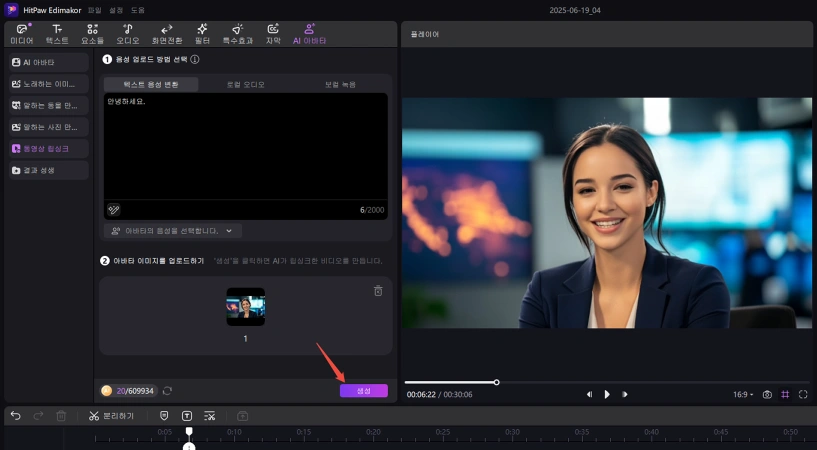This screenshot has height=450, width=817.
Task: Open the 미디어 media panel
Action: click(x=22, y=34)
